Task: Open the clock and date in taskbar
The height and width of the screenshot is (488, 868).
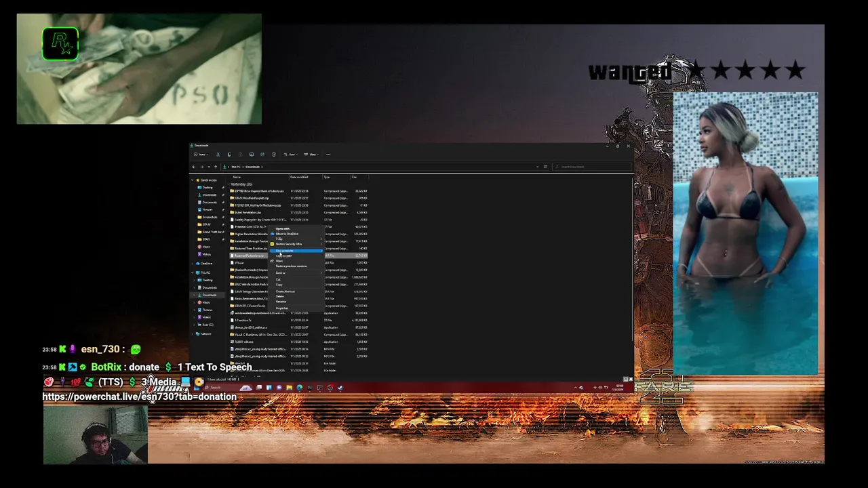Action: (618, 388)
